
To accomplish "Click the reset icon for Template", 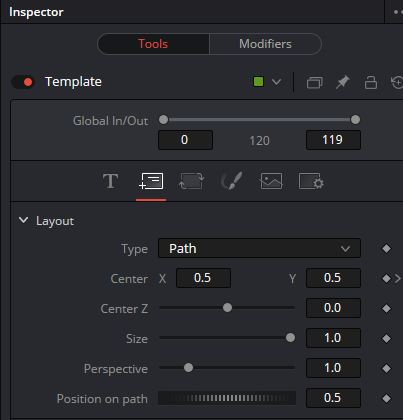I will click(x=397, y=82).
